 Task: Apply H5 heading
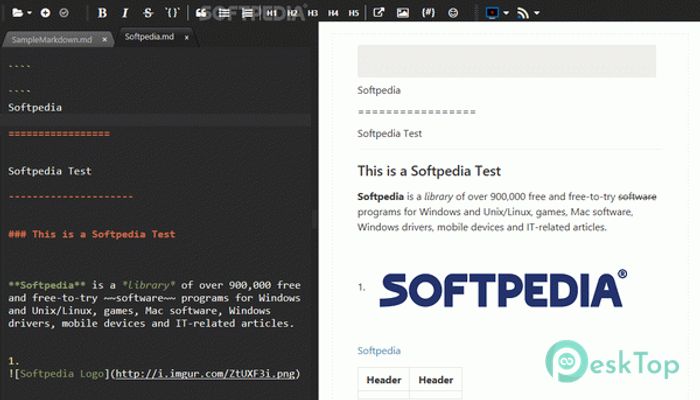point(354,13)
